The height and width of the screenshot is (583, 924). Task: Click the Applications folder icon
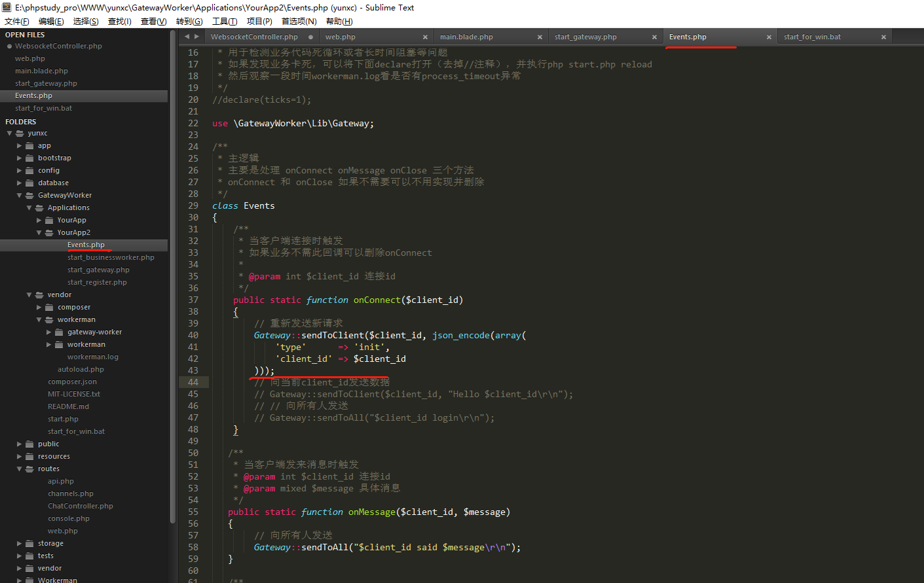39,208
